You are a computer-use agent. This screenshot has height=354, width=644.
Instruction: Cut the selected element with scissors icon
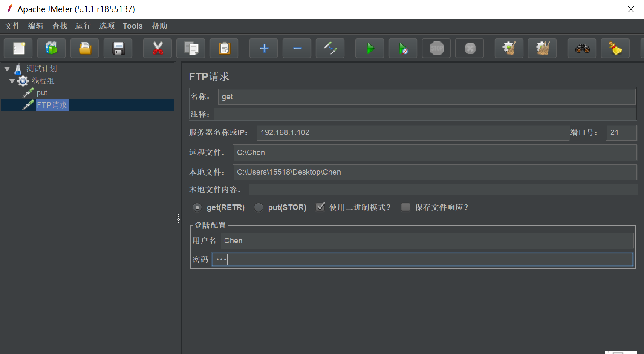pyautogui.click(x=158, y=48)
